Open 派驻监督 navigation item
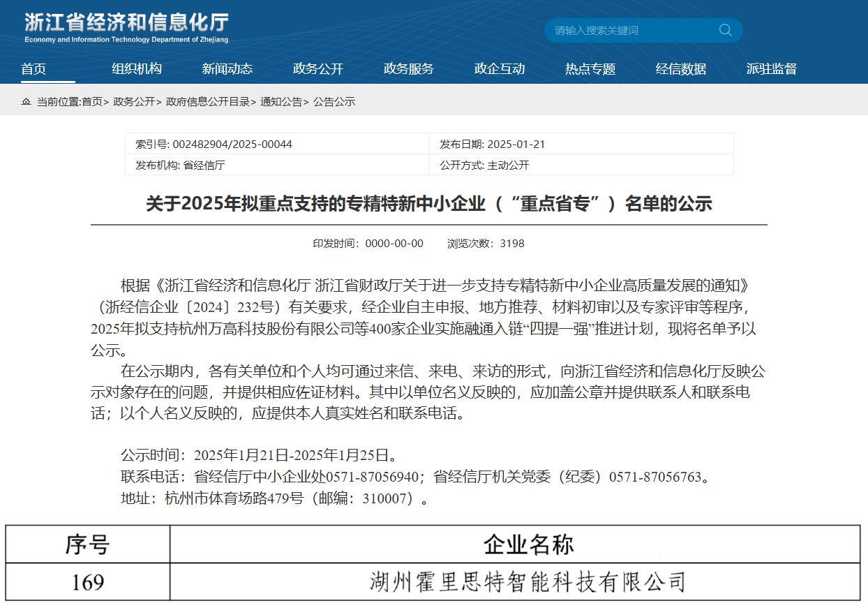Image resolution: width=868 pixels, height=615 pixels. [x=772, y=69]
